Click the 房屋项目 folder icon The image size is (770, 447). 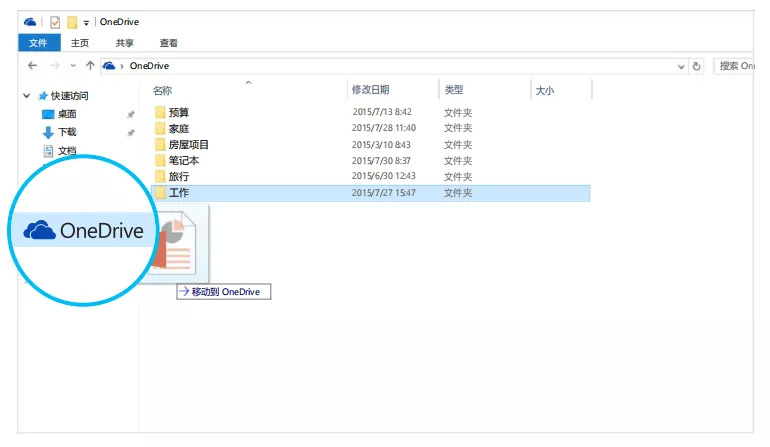click(x=160, y=144)
